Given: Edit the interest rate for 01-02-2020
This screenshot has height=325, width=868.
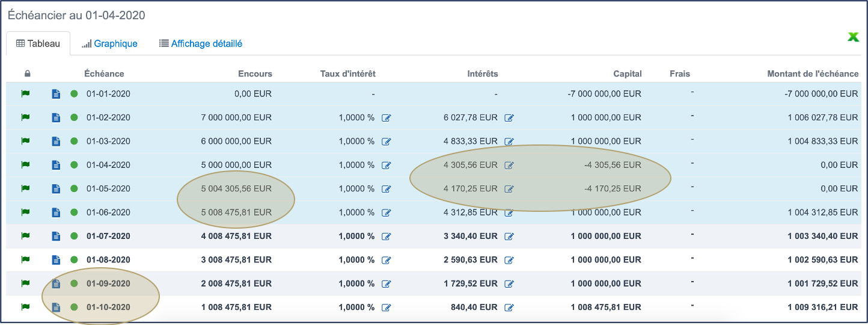Looking at the screenshot, I should (387, 118).
